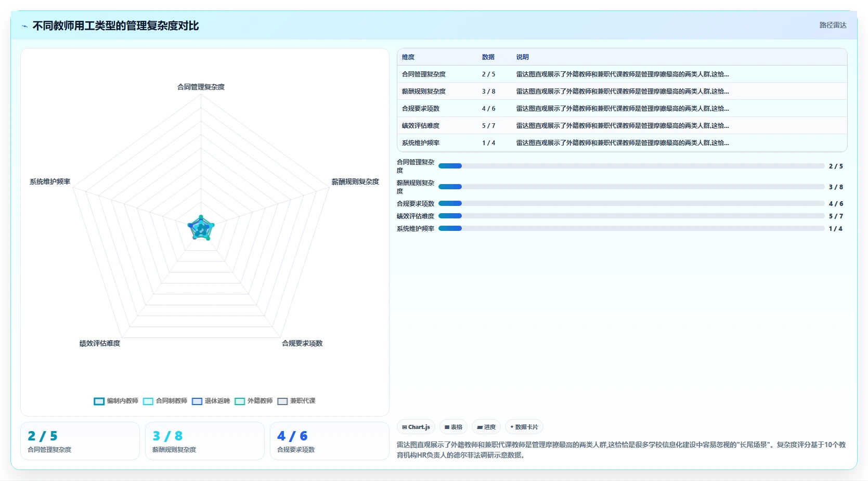Click the 维度 column header
This screenshot has height=481, width=868.
tap(408, 57)
